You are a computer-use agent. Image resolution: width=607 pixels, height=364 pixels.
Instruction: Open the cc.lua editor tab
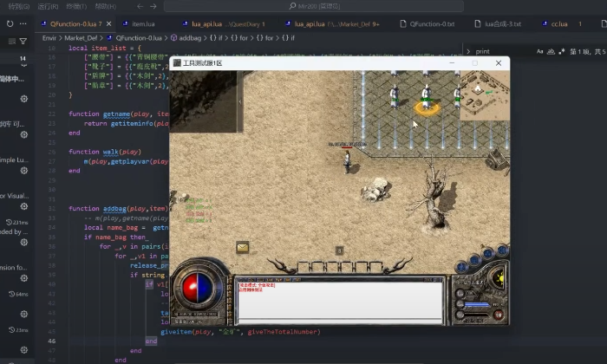point(559,23)
